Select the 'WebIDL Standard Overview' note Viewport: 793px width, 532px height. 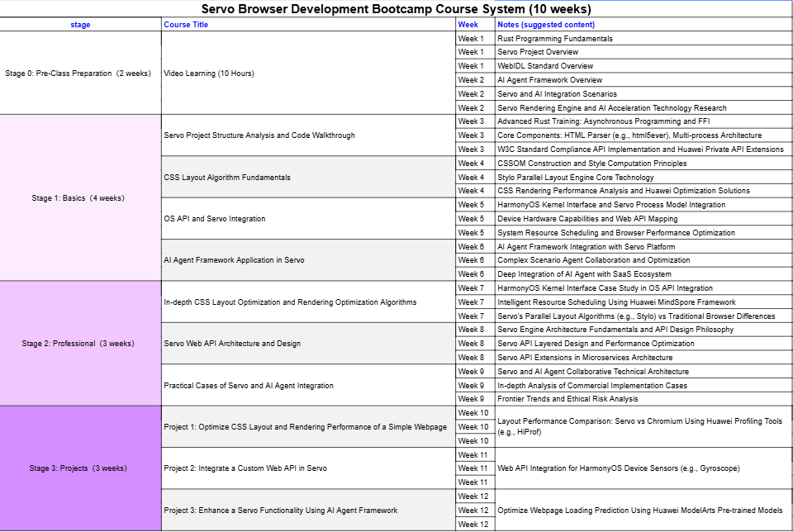[643, 66]
